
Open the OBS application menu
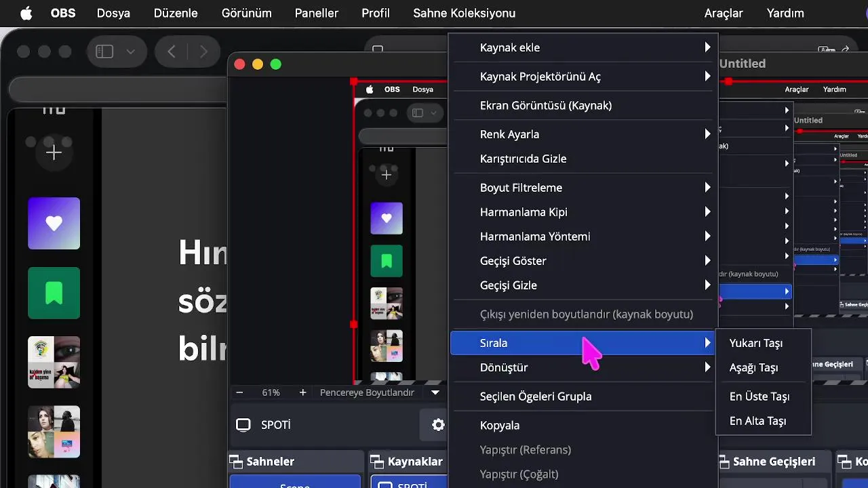tap(63, 14)
